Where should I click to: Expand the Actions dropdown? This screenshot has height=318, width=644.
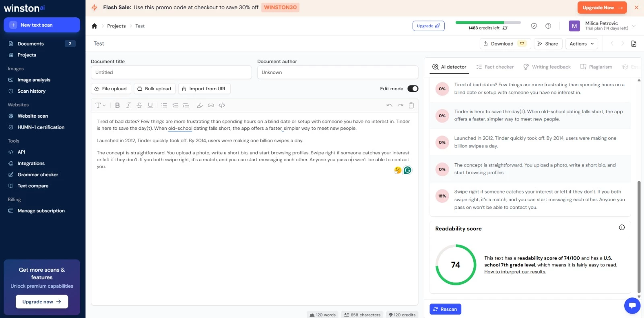582,44
